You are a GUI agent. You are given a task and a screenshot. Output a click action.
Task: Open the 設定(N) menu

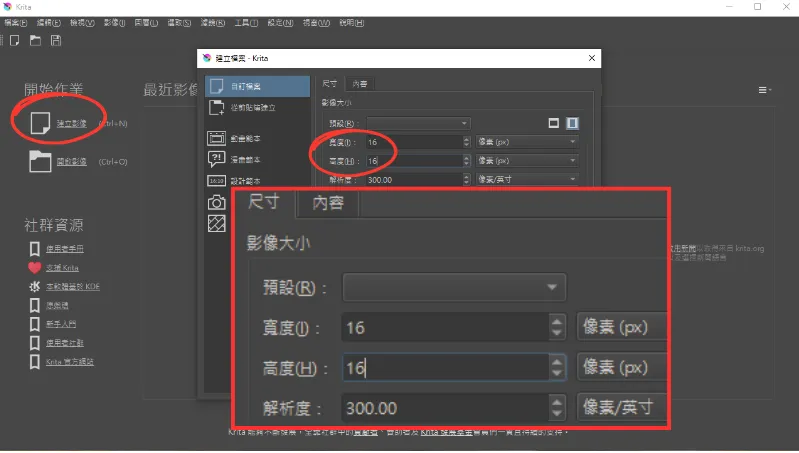(x=290, y=21)
